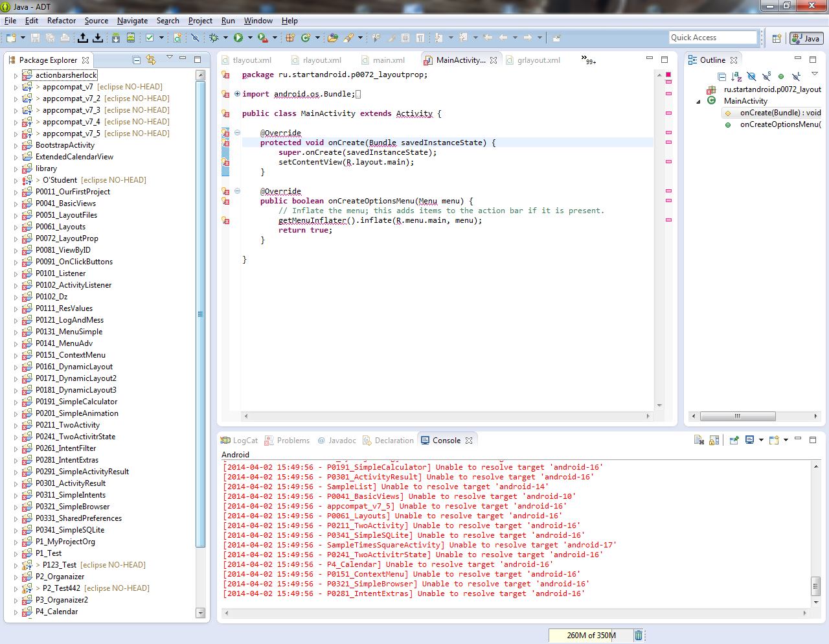The width and height of the screenshot is (829, 644).
Task: Click the green Run button icon
Action: pyautogui.click(x=238, y=38)
